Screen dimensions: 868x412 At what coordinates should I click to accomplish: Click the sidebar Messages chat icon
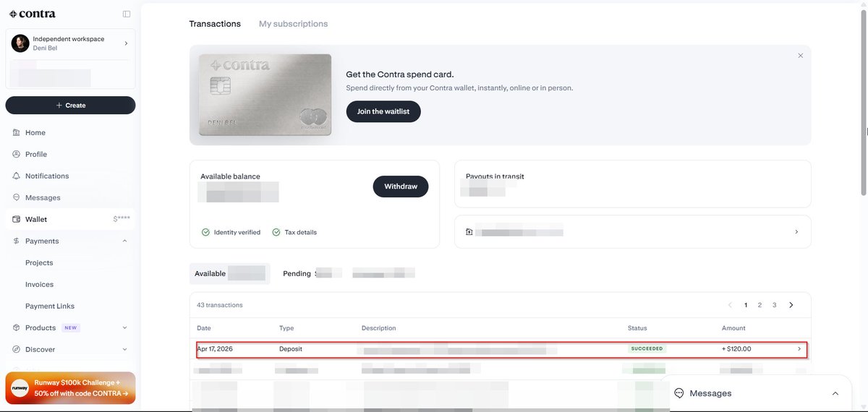click(16, 197)
